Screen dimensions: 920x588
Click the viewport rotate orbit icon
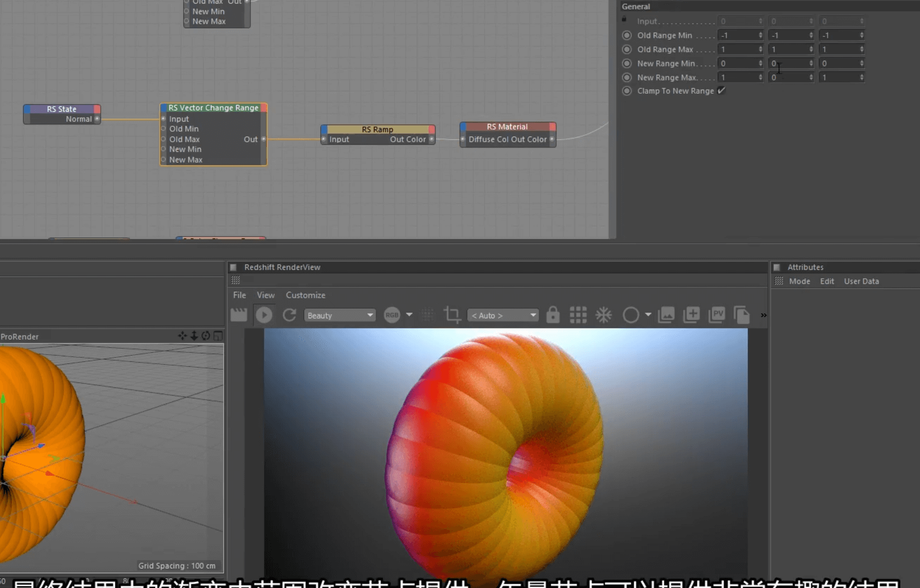pos(206,336)
